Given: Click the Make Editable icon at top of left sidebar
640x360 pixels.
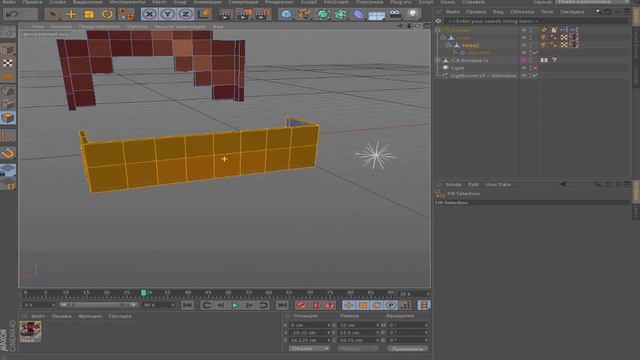Looking at the screenshot, I should pyautogui.click(x=8, y=32).
